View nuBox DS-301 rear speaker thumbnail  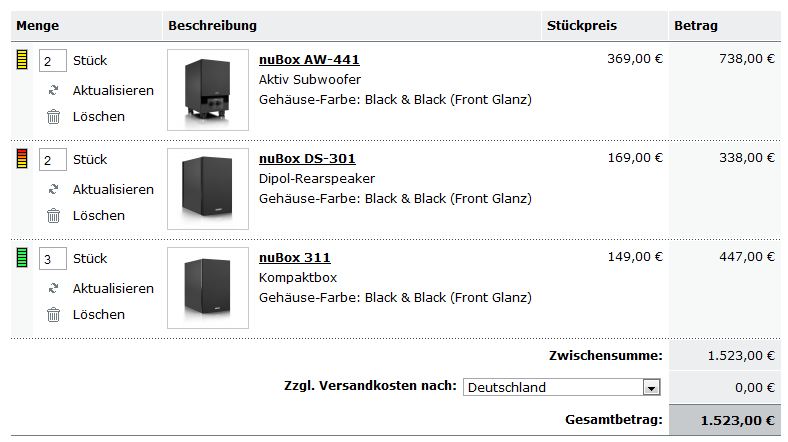click(x=208, y=189)
